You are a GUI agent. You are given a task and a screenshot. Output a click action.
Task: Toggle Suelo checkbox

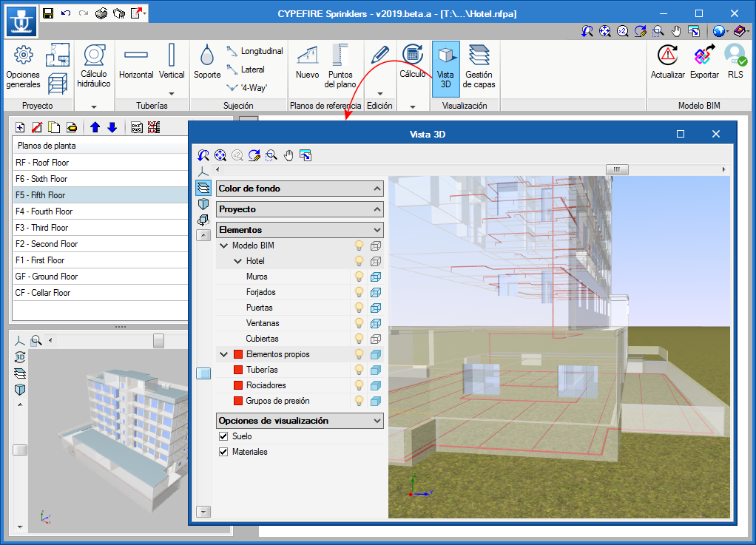223,436
